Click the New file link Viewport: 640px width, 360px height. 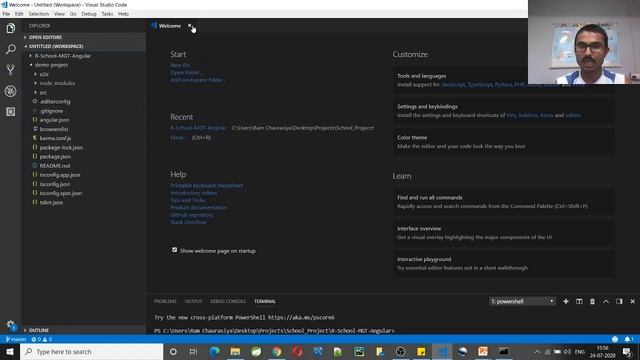180,65
